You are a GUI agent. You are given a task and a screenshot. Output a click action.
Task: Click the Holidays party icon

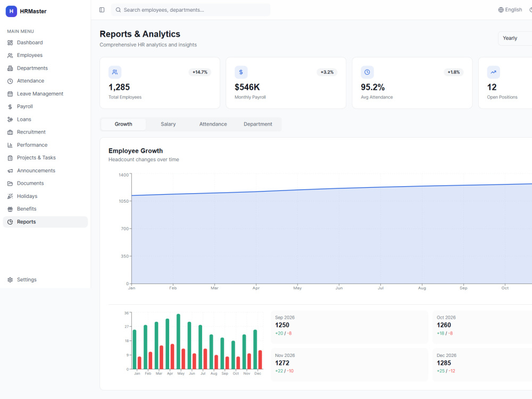click(x=10, y=196)
